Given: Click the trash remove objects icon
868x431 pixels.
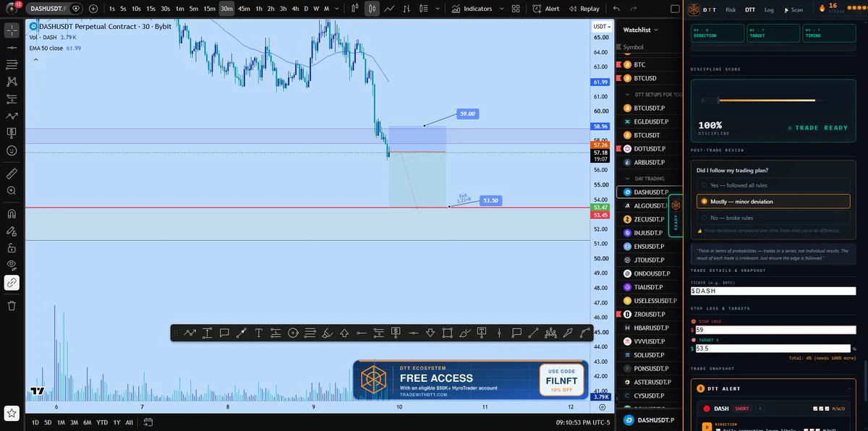Looking at the screenshot, I should click(x=12, y=306).
